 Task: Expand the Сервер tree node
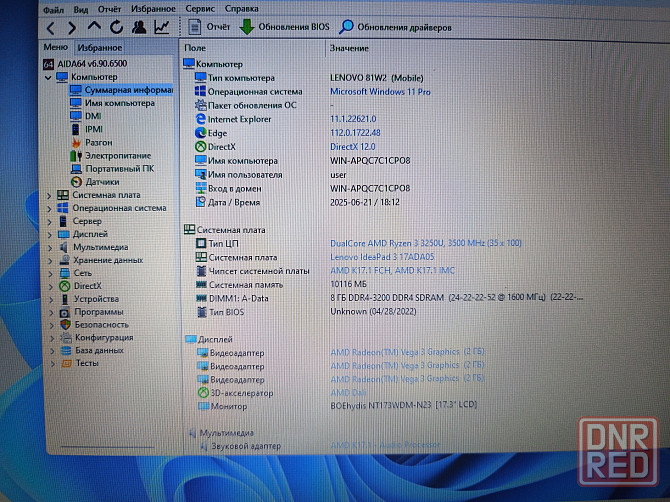tap(50, 222)
